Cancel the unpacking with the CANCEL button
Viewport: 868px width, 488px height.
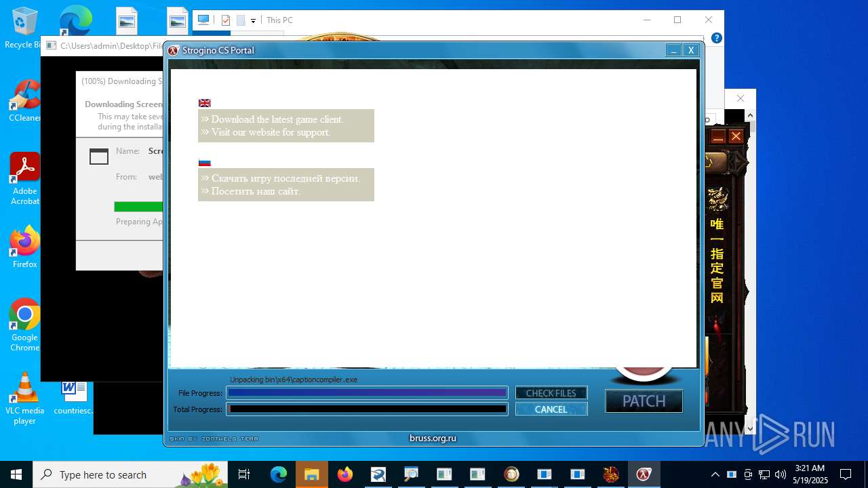click(x=551, y=409)
